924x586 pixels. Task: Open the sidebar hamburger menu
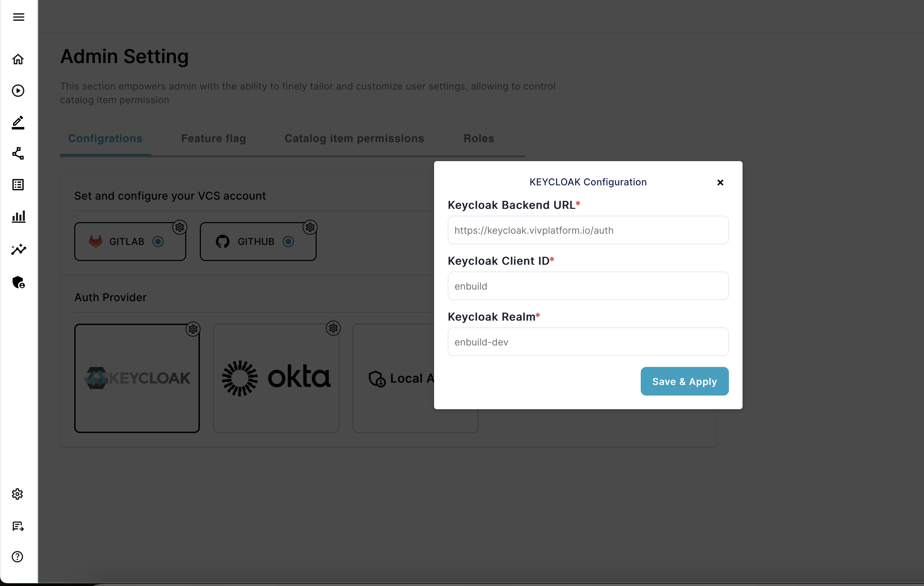tap(18, 17)
